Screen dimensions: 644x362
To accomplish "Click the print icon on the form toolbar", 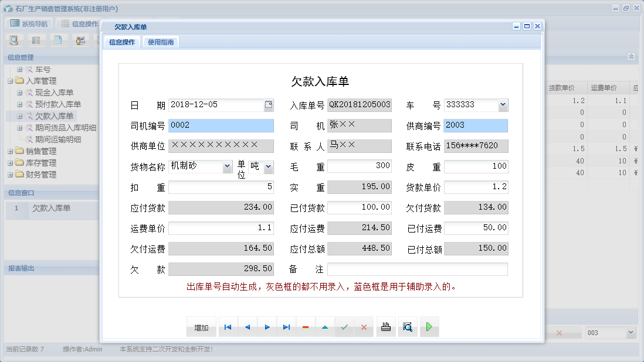I will coord(386,327).
